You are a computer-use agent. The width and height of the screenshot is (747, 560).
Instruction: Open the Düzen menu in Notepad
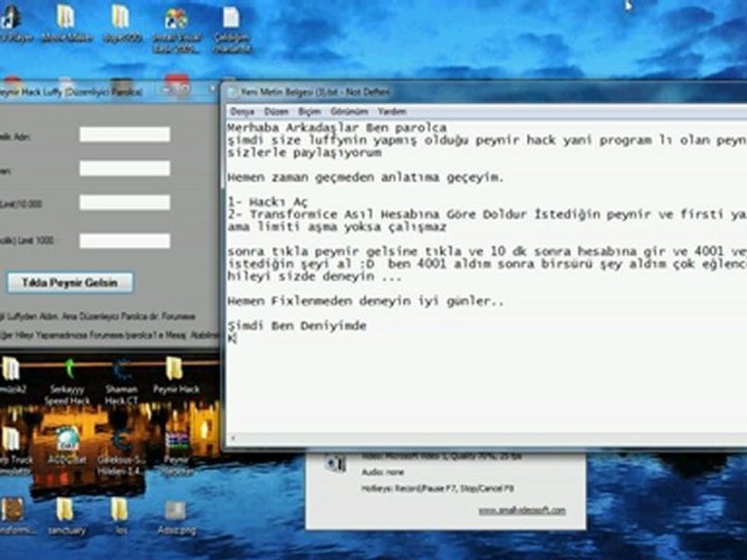click(x=276, y=111)
